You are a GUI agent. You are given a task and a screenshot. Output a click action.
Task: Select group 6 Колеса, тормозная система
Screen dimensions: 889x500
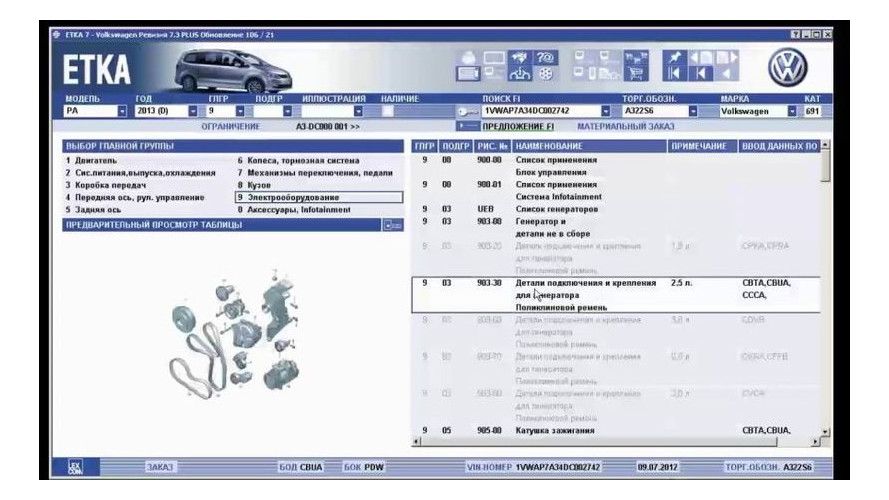point(298,160)
